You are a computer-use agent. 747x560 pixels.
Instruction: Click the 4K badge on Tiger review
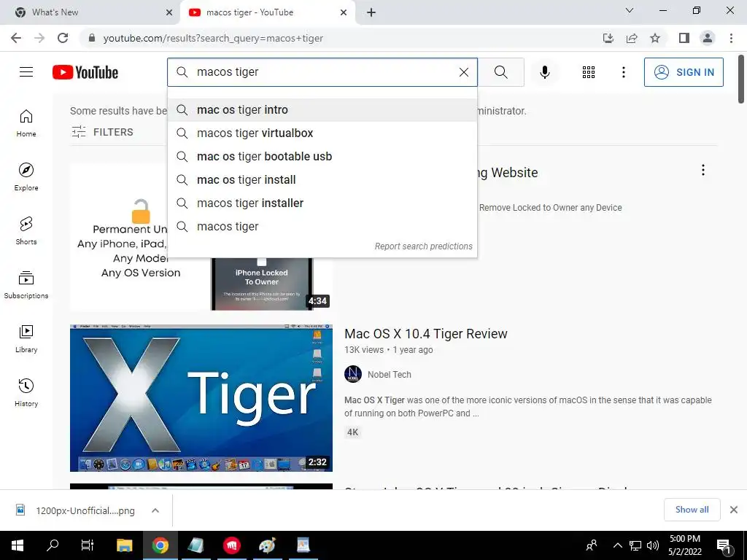coord(352,432)
